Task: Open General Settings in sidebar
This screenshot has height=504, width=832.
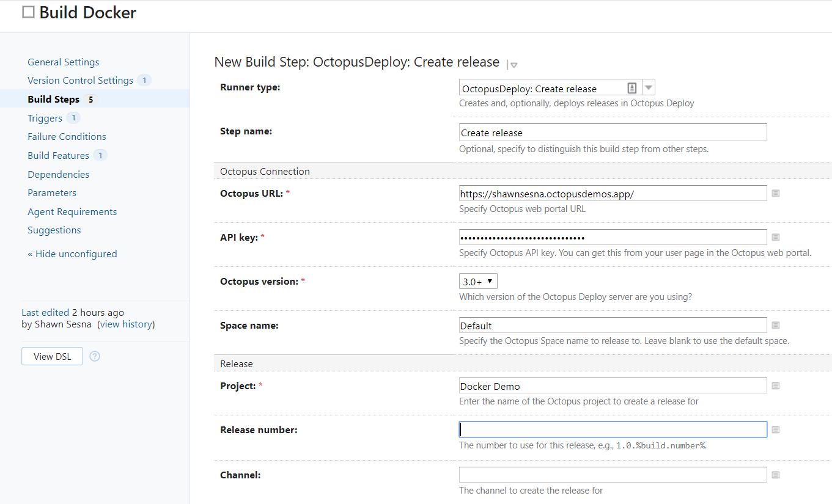Action: point(63,62)
